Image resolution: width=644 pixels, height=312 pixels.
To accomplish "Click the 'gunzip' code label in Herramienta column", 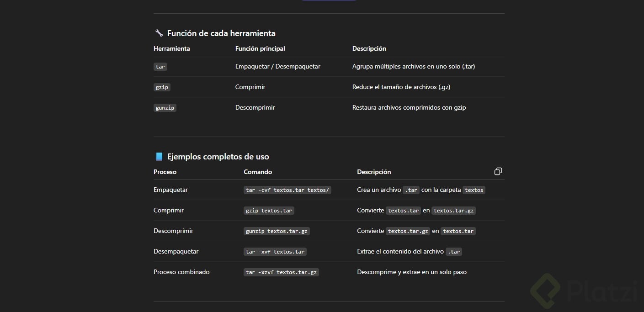I will coord(165,108).
